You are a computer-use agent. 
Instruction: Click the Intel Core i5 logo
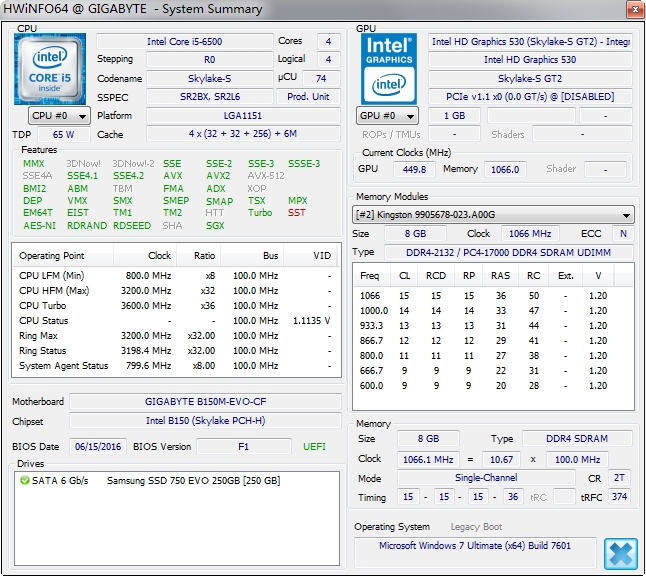click(48, 69)
